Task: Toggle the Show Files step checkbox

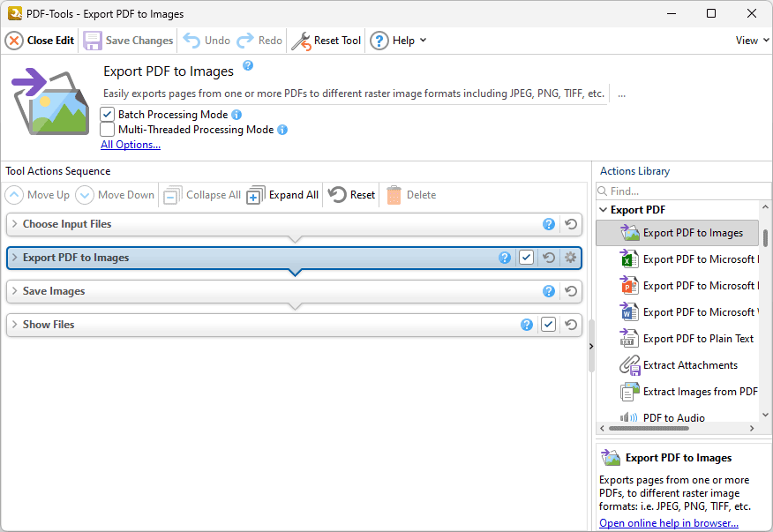Action: point(548,325)
